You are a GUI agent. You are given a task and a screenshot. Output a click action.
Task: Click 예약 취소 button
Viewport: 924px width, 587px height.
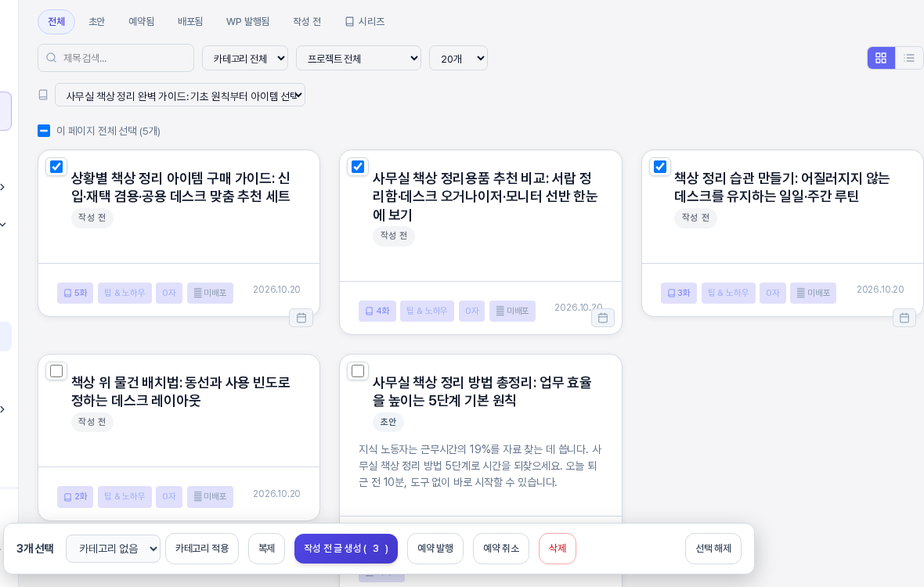pyautogui.click(x=501, y=549)
